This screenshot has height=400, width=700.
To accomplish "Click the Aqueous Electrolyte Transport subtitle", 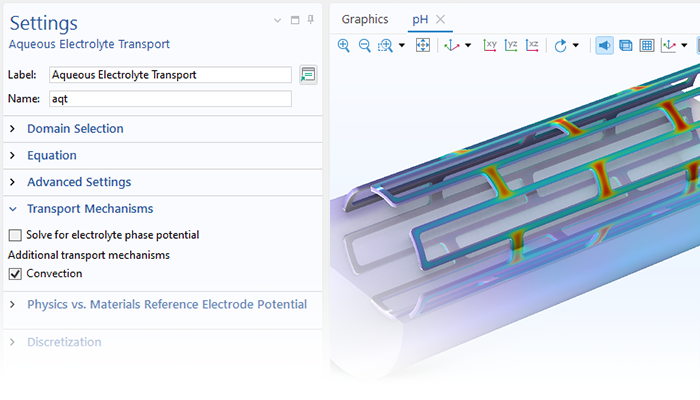I will click(89, 44).
